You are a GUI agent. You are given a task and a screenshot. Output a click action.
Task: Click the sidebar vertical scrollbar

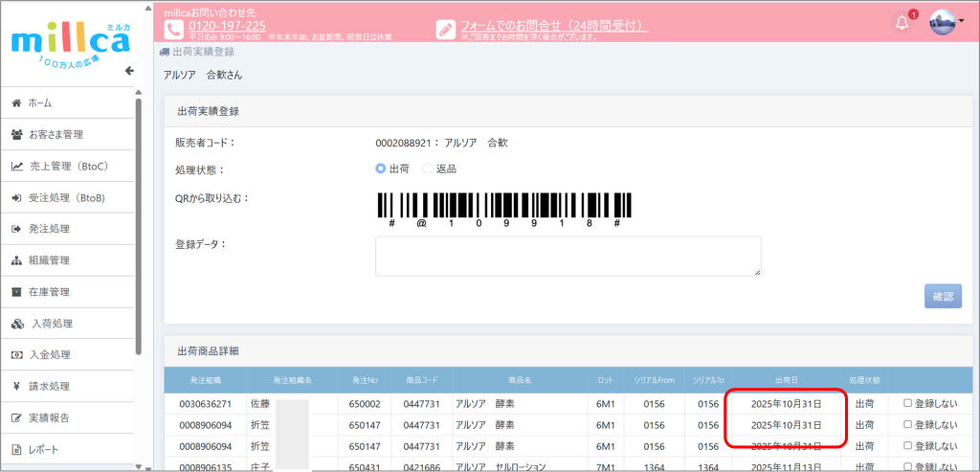coord(139,239)
